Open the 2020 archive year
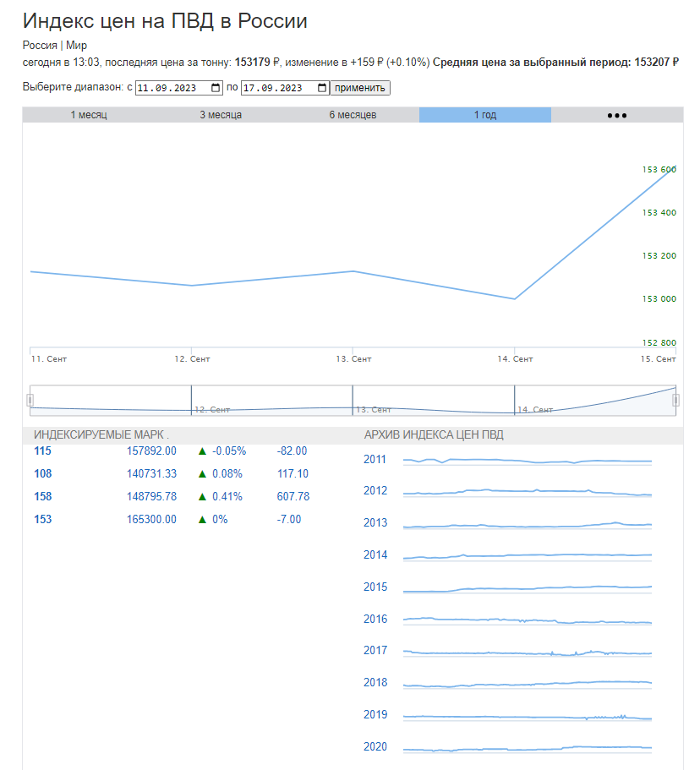This screenshot has height=770, width=700. point(375,747)
